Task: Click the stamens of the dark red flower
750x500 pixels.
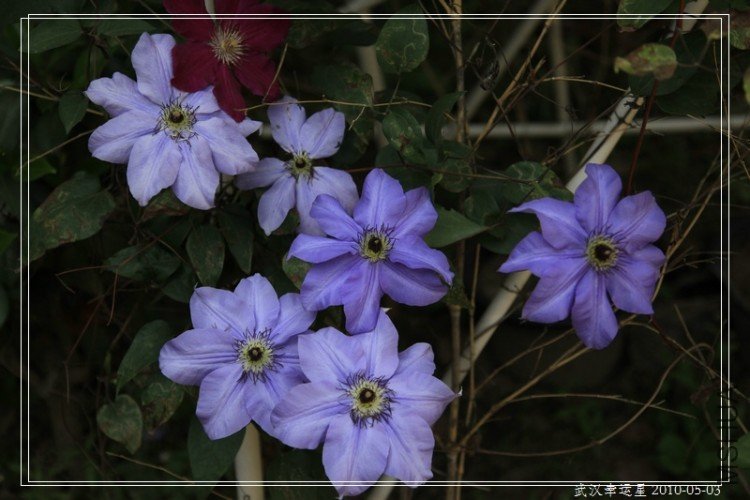Action: click(x=227, y=44)
